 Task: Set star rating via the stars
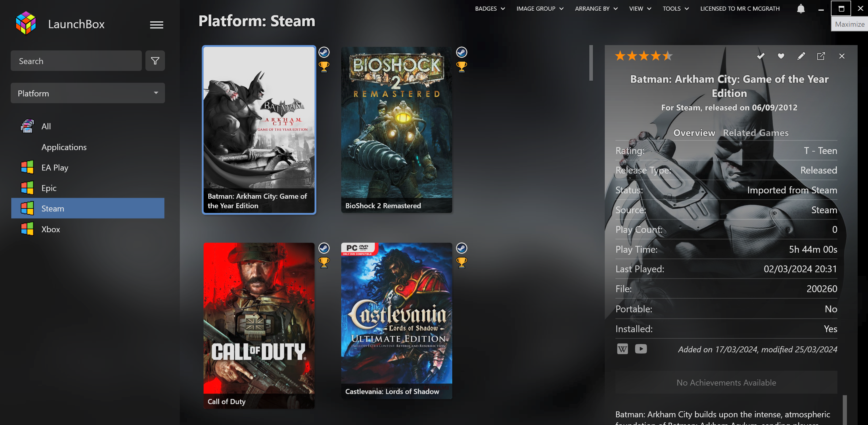tap(643, 56)
